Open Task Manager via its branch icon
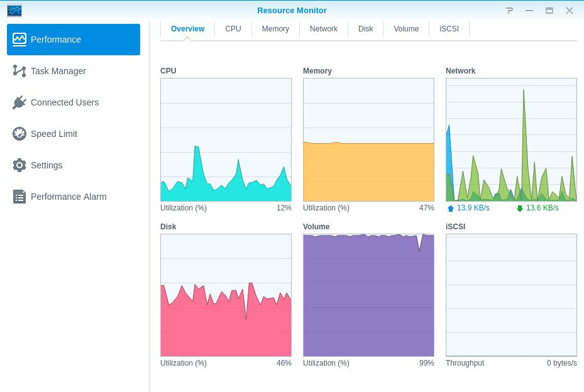584x392 pixels. pyautogui.click(x=19, y=71)
